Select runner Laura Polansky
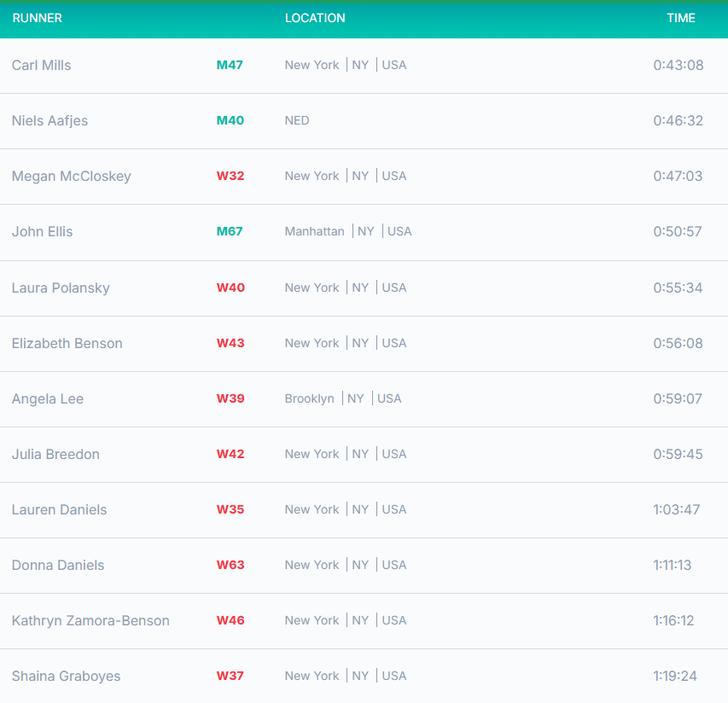This screenshot has height=703, width=728. [x=61, y=288]
